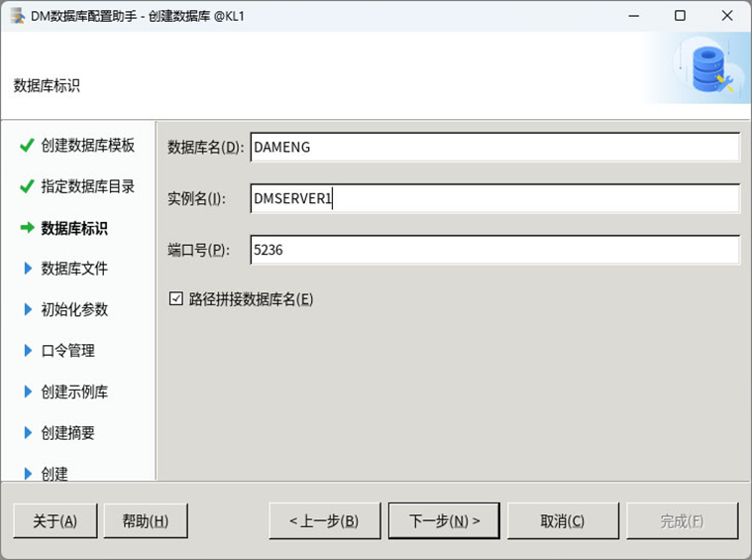
Task: Click the blue triangle beside 初始化参数
Action: [x=28, y=309]
